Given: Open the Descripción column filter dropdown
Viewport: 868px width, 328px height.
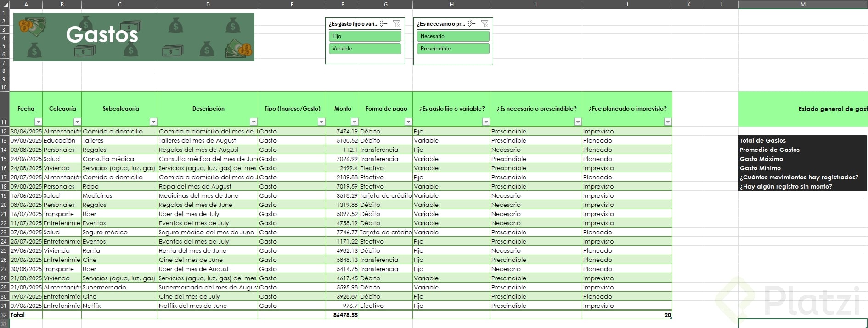Looking at the screenshot, I should (x=254, y=122).
